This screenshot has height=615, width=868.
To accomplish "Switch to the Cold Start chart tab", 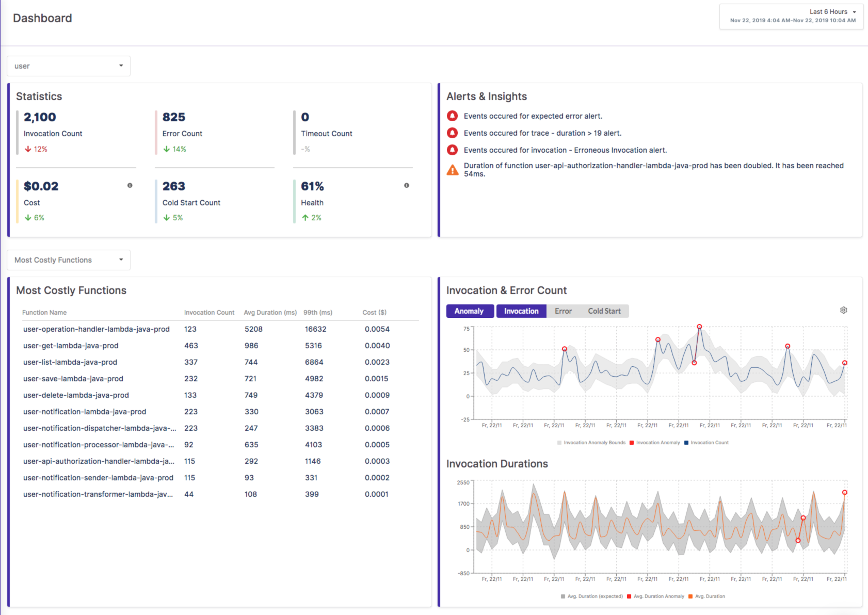I will point(604,311).
